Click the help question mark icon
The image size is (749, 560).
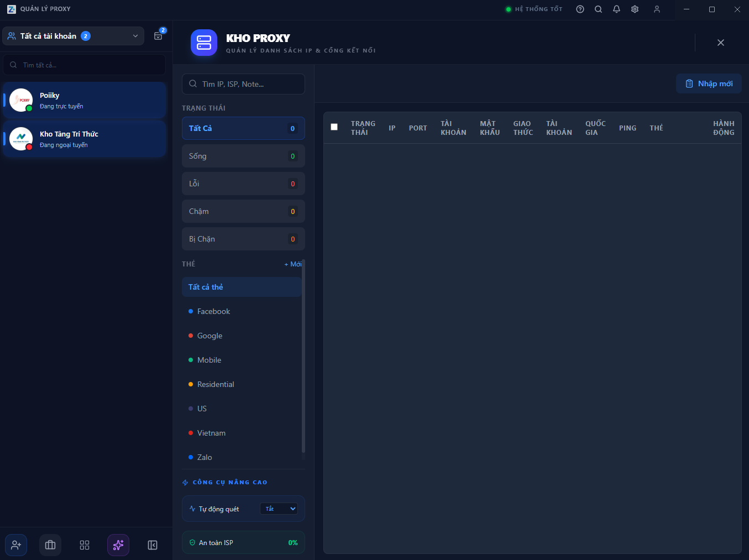(x=580, y=9)
